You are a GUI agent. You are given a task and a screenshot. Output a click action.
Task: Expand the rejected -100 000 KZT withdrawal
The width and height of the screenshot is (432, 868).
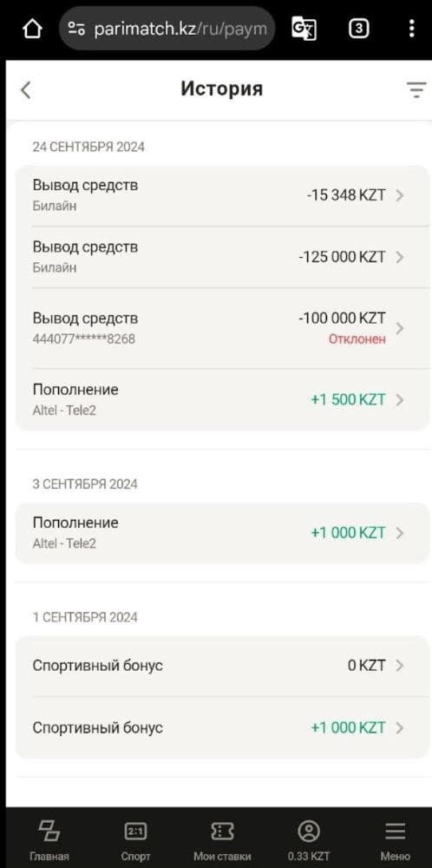(x=222, y=328)
